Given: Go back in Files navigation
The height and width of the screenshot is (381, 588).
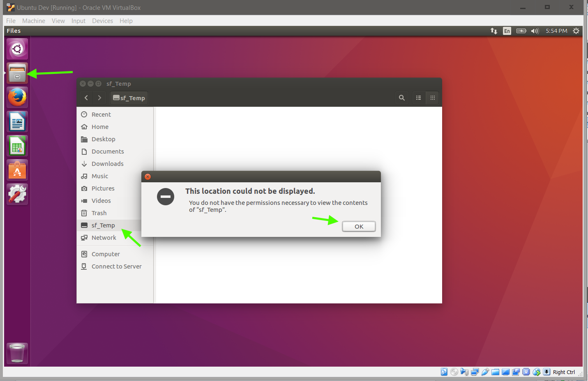Looking at the screenshot, I should click(86, 98).
